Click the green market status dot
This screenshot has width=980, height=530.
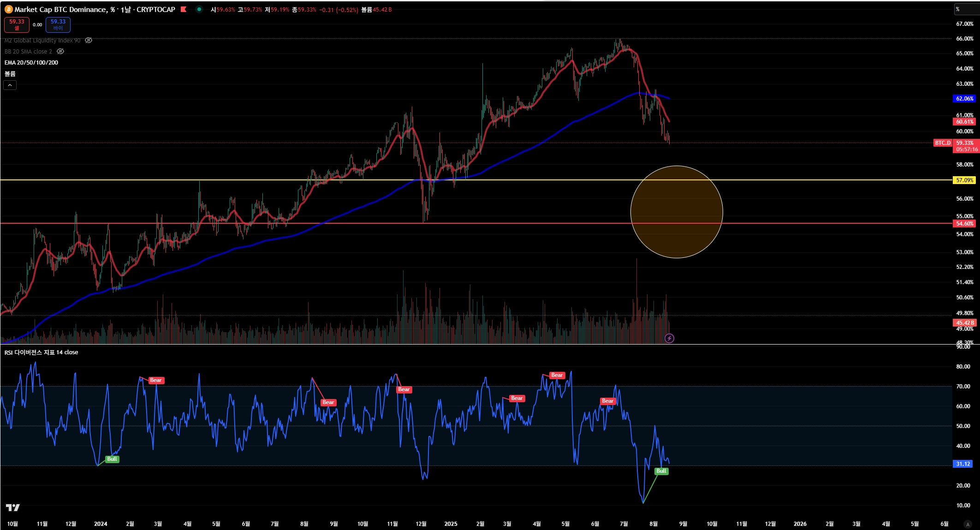[199, 9]
